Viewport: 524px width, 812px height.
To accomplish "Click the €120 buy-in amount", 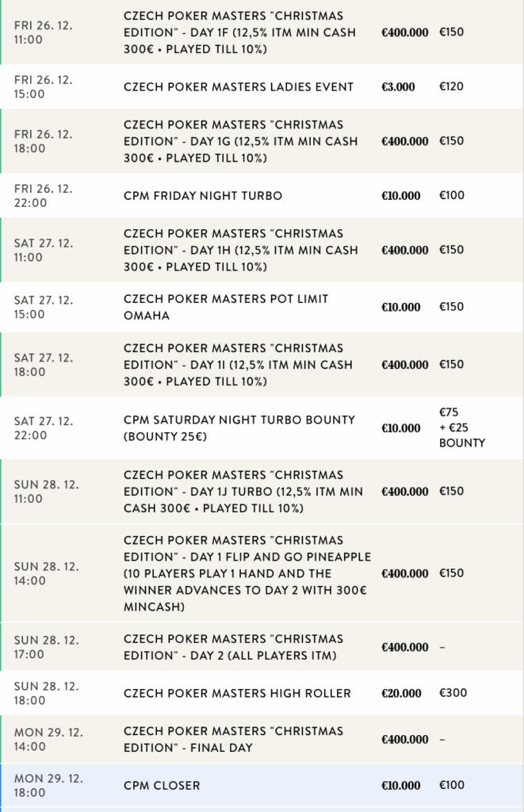I will pos(451,86).
